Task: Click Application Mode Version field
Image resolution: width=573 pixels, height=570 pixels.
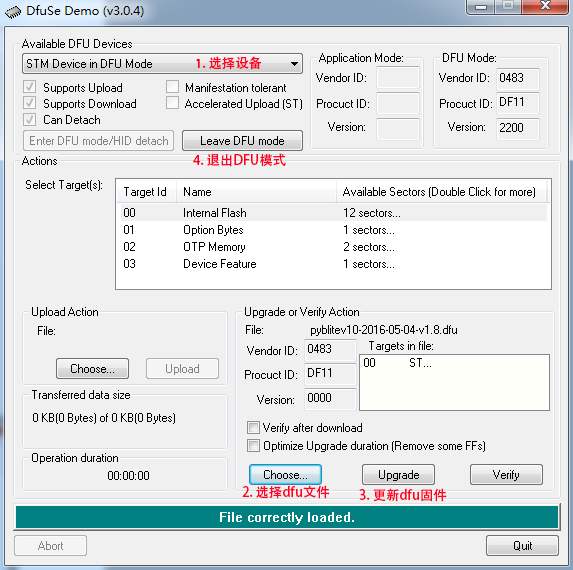Action: click(398, 129)
